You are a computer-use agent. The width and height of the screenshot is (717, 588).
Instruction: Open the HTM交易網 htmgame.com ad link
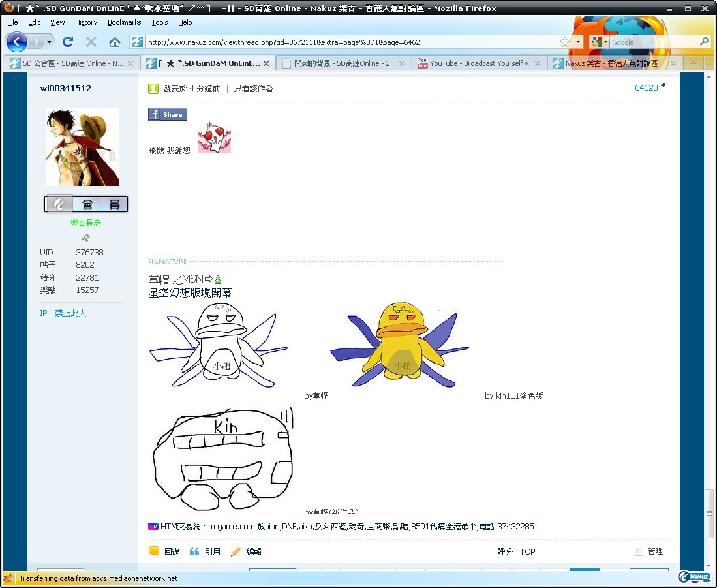point(347,526)
